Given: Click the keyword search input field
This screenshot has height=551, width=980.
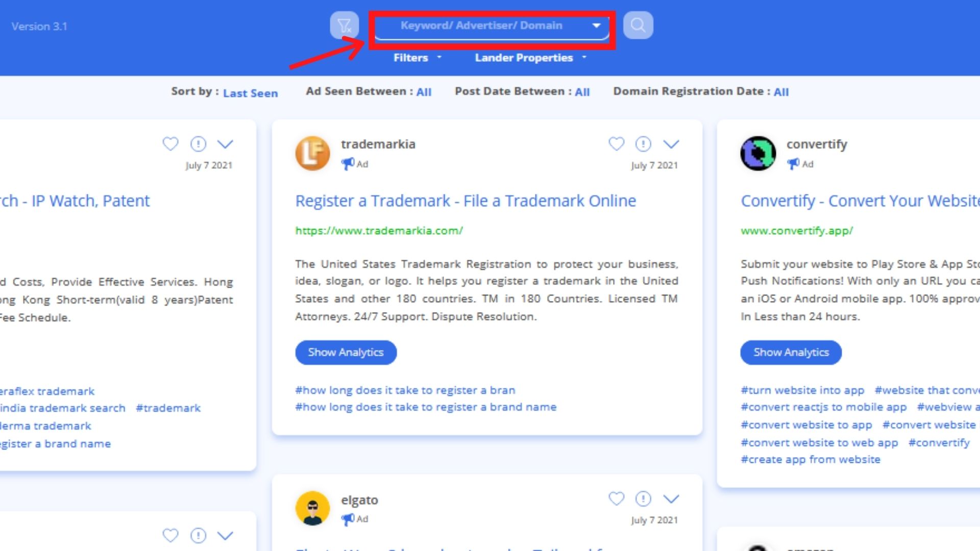Looking at the screenshot, I should [x=490, y=26].
